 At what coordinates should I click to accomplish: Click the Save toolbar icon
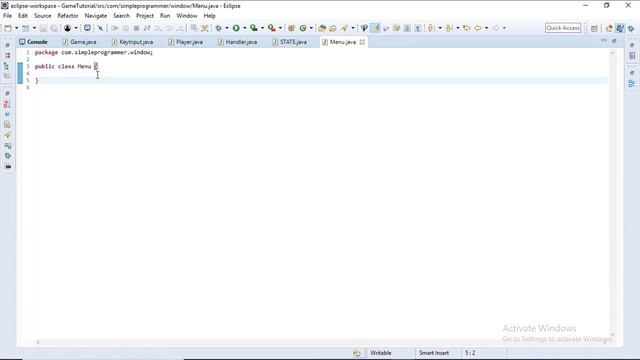[43, 28]
